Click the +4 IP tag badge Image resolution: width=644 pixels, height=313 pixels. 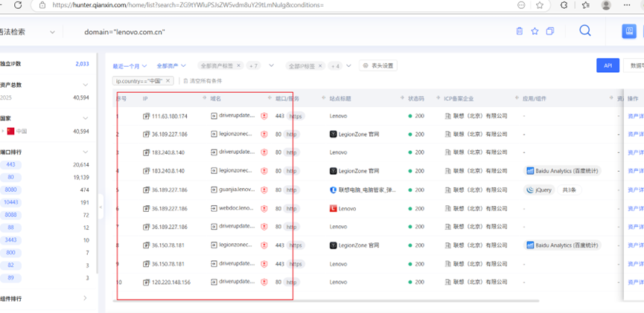click(x=335, y=65)
